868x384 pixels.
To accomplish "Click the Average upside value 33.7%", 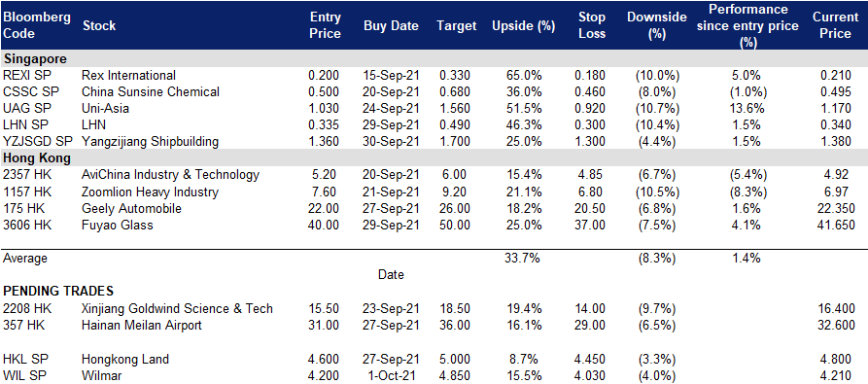I will click(x=522, y=258).
